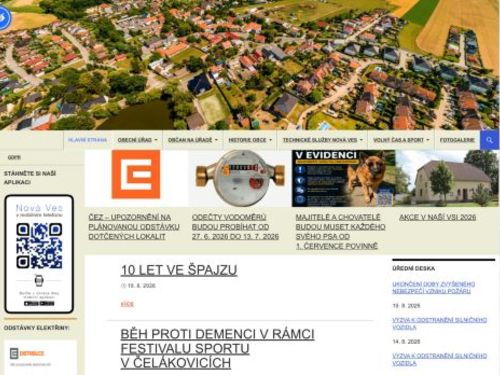Viewport: 500px width, 375px height.
Task: Open the water meter image
Action: tap(240, 178)
